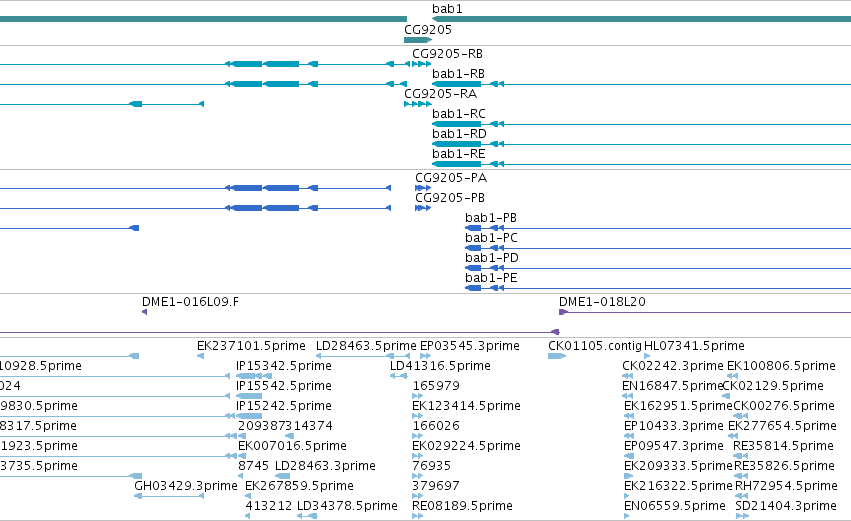851x521 pixels.
Task: Click the bab1-PE protein label
Action: pos(491,278)
